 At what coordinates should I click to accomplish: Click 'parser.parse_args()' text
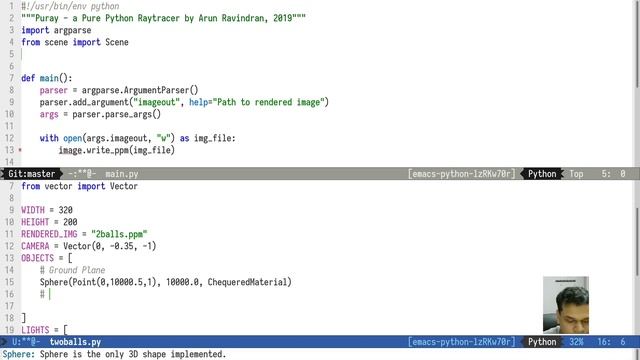click(x=116, y=114)
